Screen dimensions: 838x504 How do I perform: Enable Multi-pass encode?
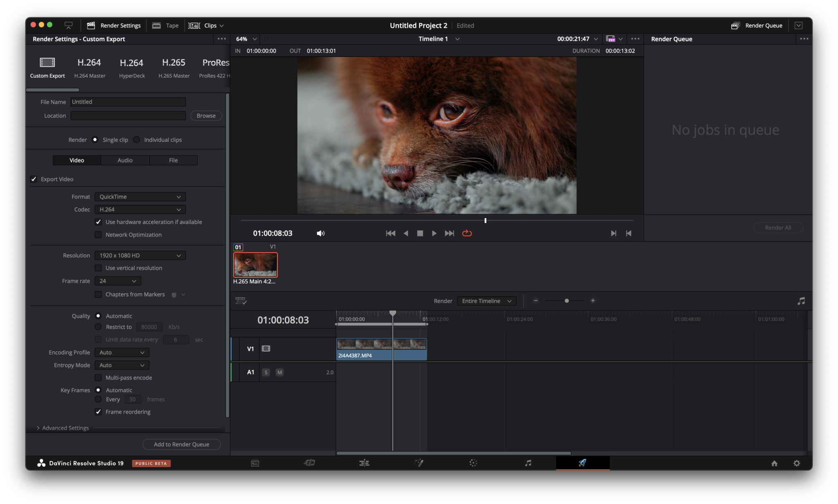[x=98, y=378]
